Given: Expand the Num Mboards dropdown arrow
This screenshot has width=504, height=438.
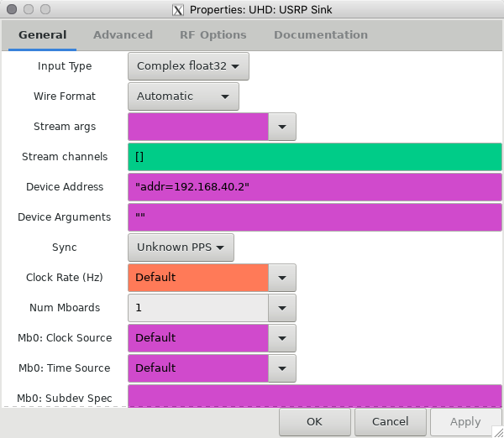Looking at the screenshot, I should click(x=282, y=308).
